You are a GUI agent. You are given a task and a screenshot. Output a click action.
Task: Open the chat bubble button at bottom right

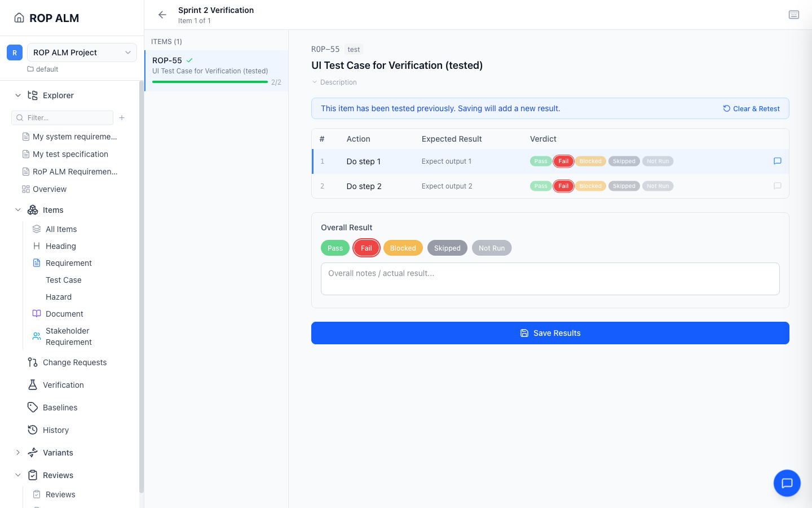pyautogui.click(x=787, y=483)
